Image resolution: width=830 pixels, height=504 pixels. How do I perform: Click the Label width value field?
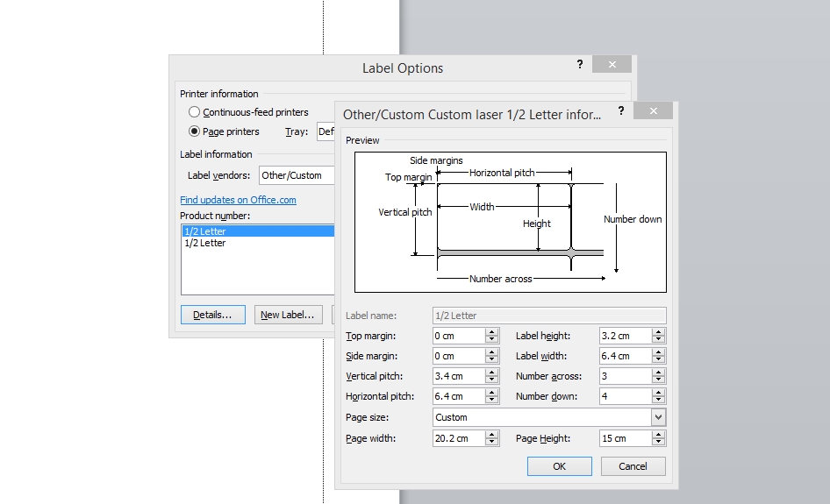pos(626,356)
